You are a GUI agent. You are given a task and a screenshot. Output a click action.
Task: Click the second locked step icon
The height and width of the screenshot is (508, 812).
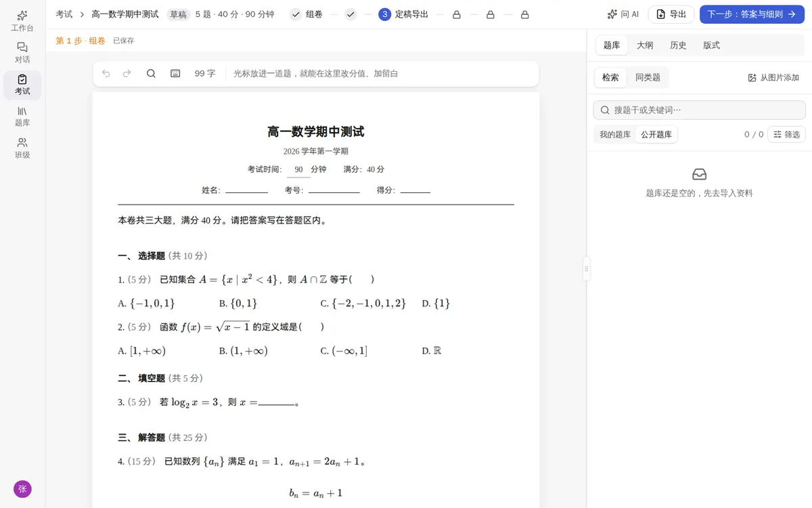coord(491,14)
